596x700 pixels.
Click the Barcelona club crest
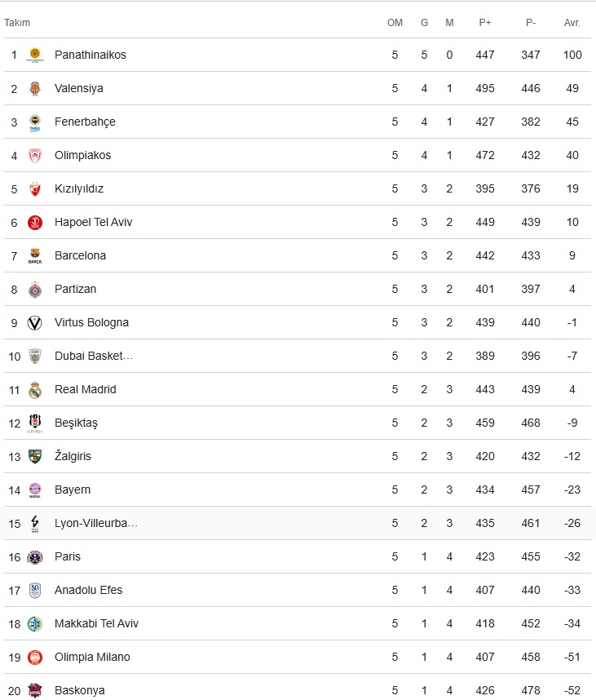[x=35, y=256]
